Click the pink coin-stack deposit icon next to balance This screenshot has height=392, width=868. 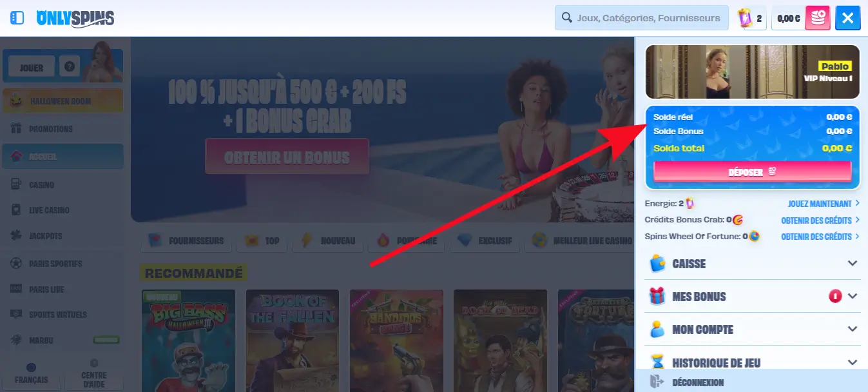(817, 17)
